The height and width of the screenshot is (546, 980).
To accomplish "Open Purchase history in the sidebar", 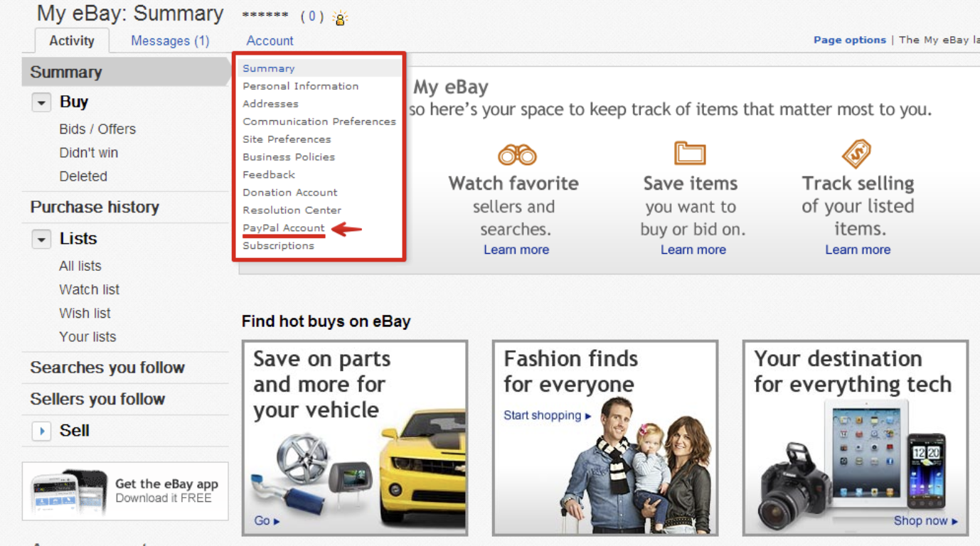I will point(95,207).
